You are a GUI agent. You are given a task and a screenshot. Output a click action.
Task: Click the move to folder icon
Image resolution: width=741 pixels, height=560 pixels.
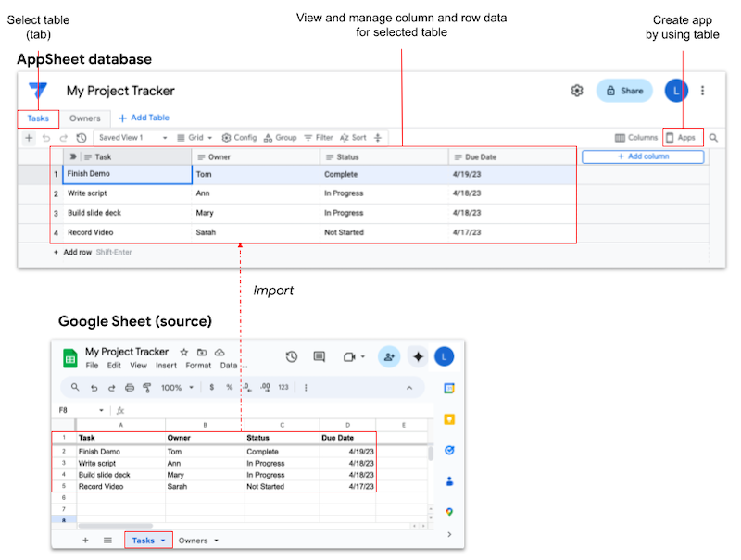[x=202, y=353]
